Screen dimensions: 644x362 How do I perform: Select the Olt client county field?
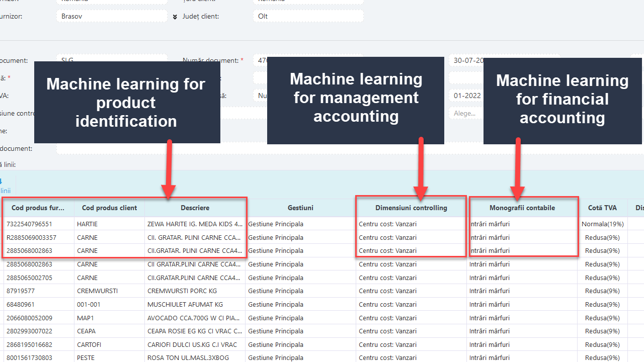coord(308,16)
